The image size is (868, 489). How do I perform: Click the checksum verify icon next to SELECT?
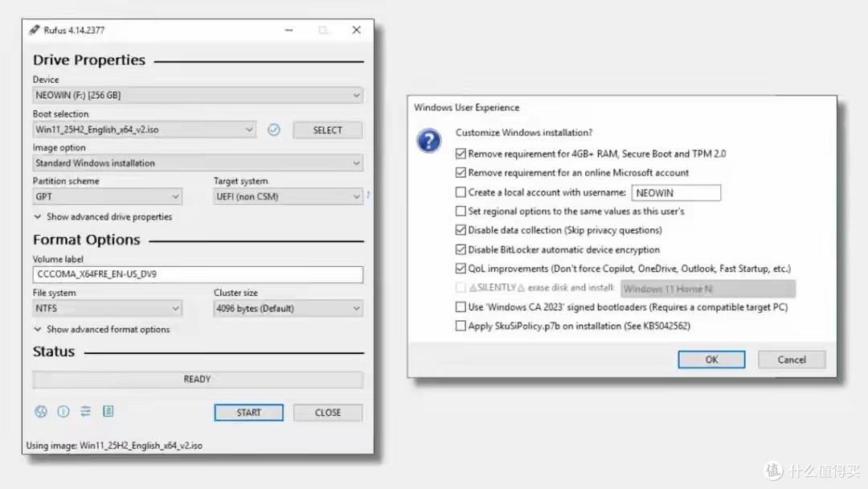(x=273, y=129)
